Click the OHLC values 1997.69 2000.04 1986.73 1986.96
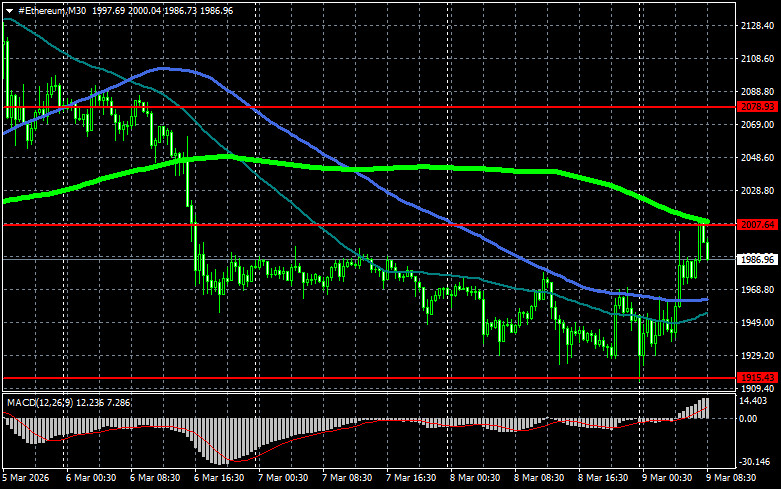 (162, 10)
